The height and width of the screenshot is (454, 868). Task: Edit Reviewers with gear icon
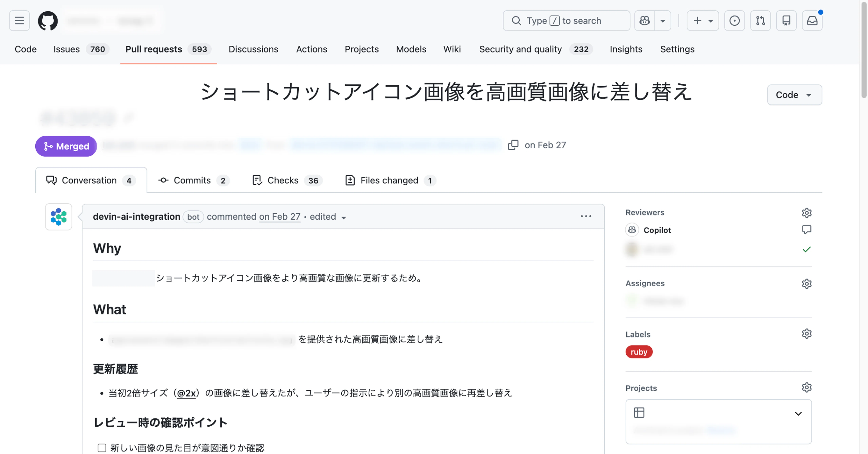click(x=807, y=213)
